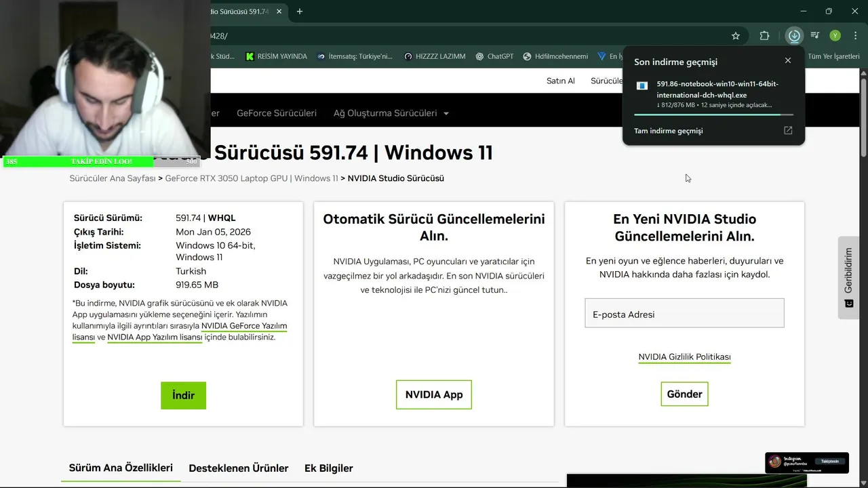Switch to Ek Bilgiler tab
This screenshot has height=488, width=868.
(328, 468)
